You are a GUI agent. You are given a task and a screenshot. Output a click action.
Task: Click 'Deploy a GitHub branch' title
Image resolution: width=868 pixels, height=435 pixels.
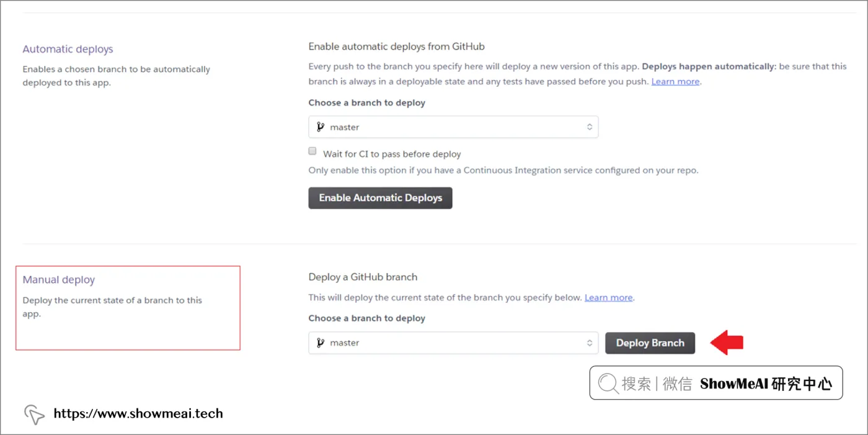[363, 277]
